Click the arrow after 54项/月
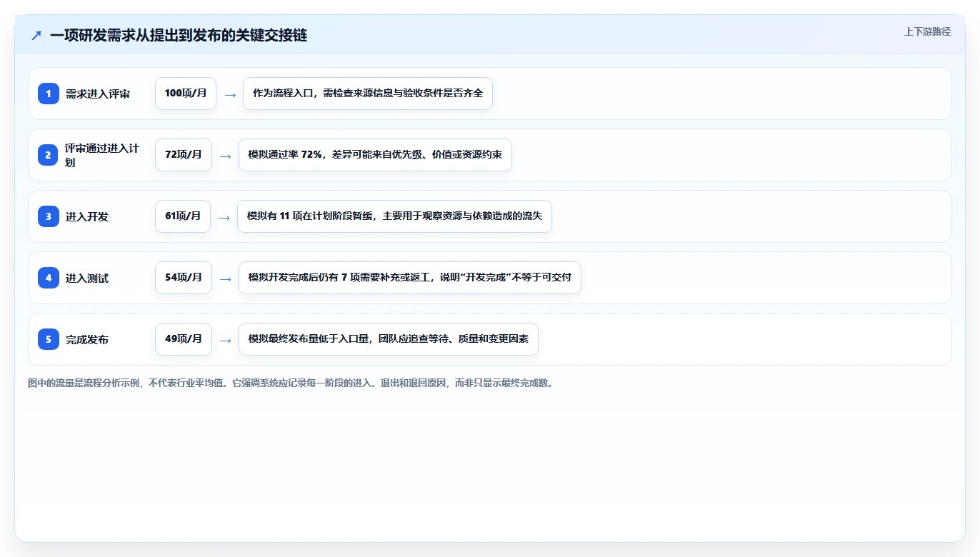Screen dimensions: 980x557 click(226, 278)
